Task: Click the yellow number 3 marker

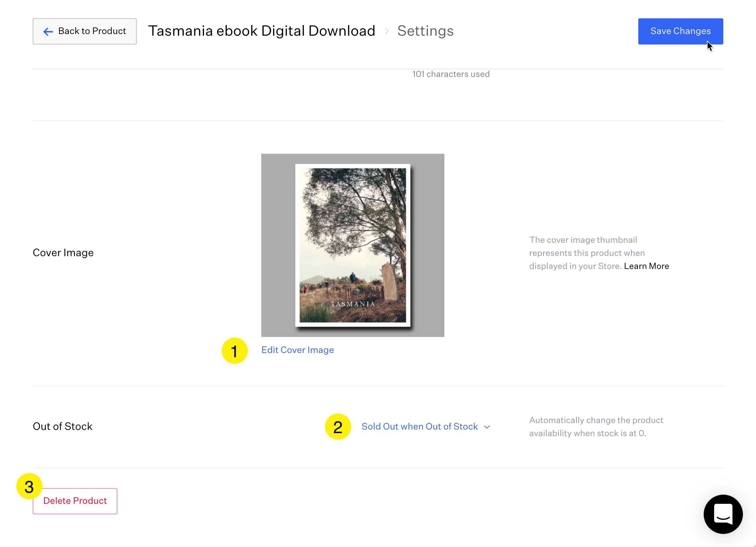Action: click(29, 486)
